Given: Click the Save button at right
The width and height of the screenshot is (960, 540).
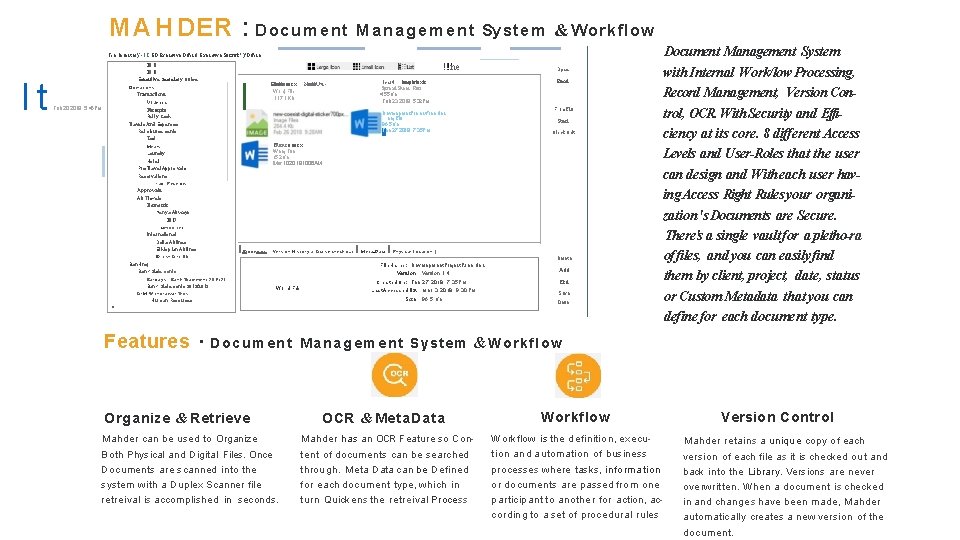Looking at the screenshot, I should click(x=564, y=293).
